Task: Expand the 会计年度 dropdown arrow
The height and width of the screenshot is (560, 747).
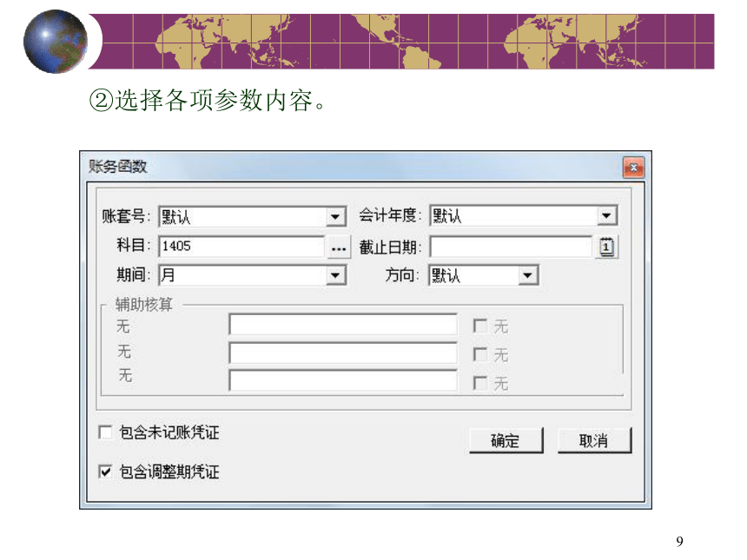Action: click(606, 215)
